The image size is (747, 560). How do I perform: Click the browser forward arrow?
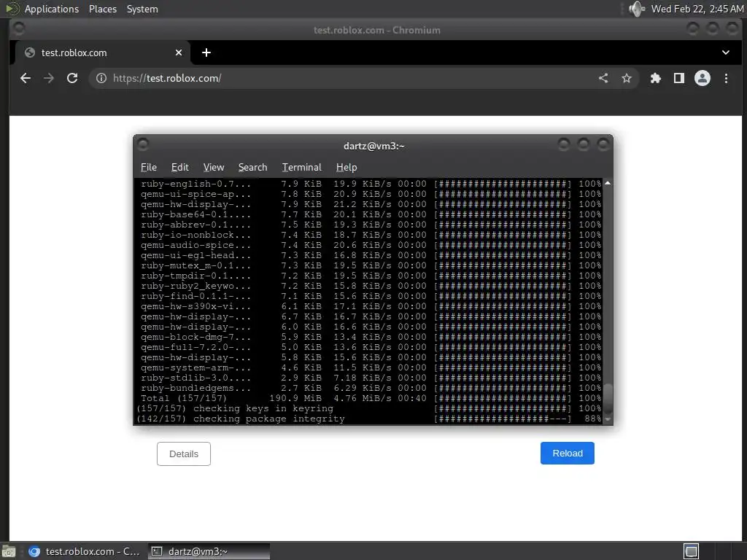(x=49, y=78)
